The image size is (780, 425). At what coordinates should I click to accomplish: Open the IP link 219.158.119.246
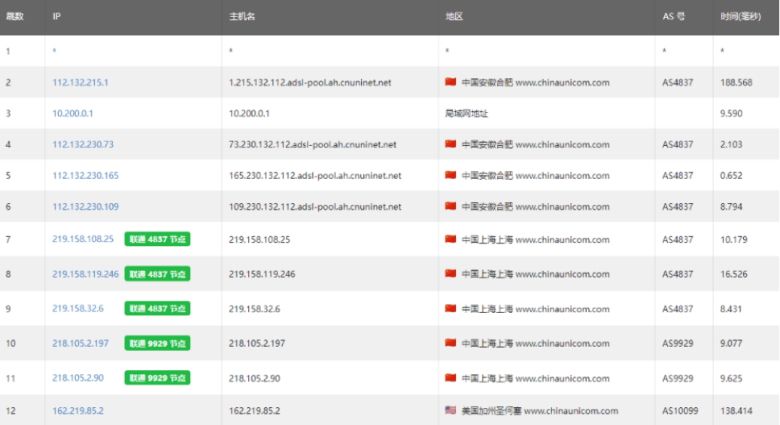click(x=85, y=274)
